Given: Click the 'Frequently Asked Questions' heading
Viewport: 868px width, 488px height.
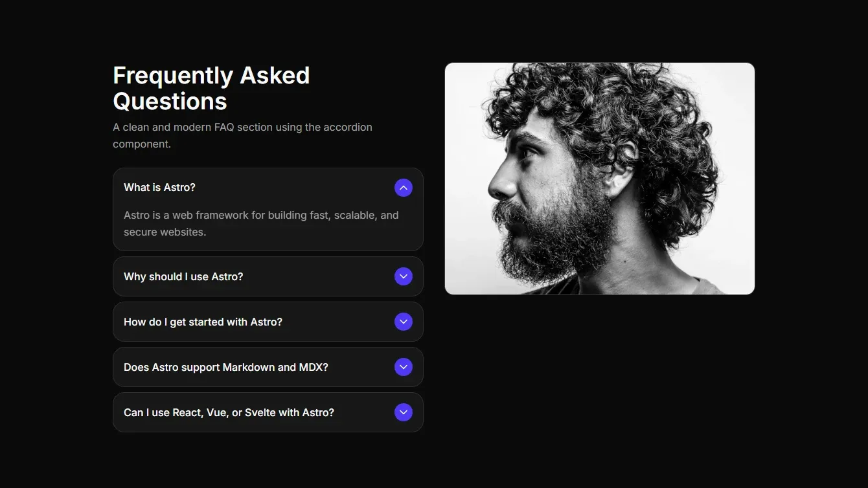Looking at the screenshot, I should pyautogui.click(x=211, y=87).
